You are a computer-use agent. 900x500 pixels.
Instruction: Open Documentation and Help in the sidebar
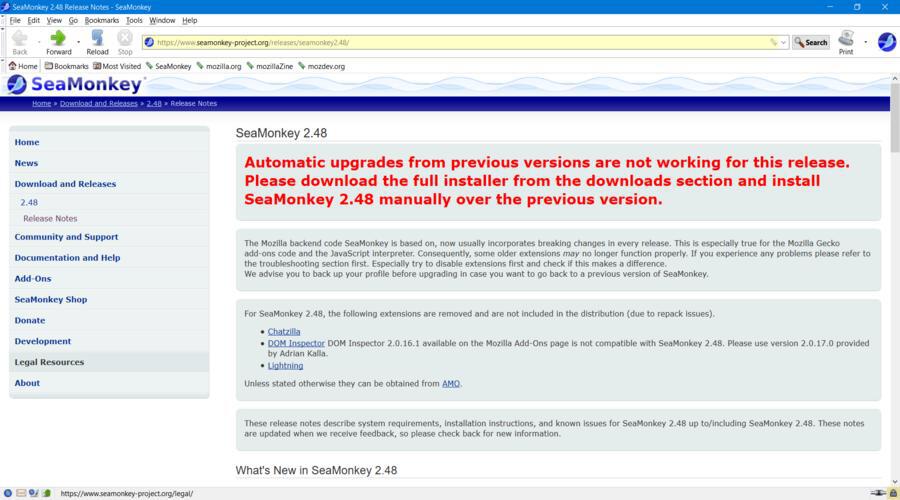68,258
